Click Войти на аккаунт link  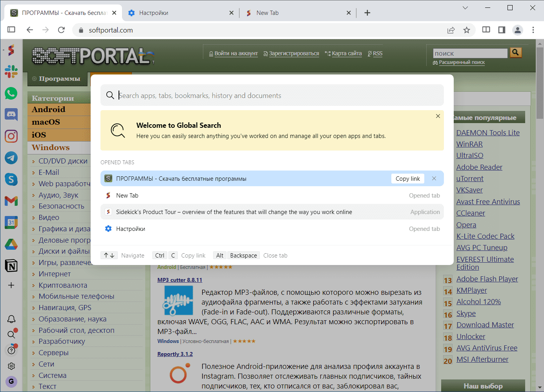(236, 54)
